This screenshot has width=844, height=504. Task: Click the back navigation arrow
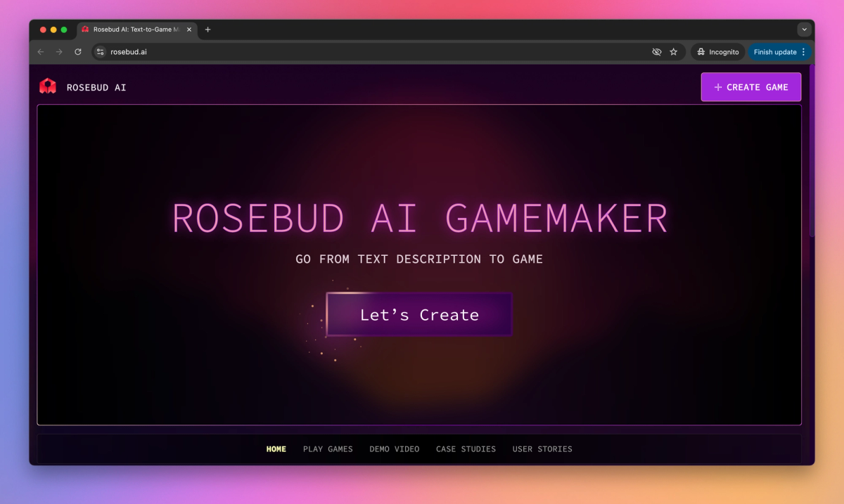(x=40, y=52)
